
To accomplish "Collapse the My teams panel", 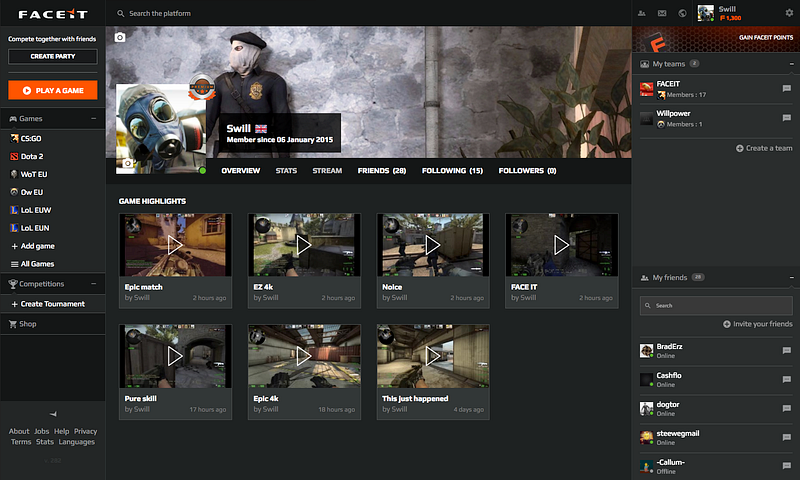I will [x=791, y=64].
